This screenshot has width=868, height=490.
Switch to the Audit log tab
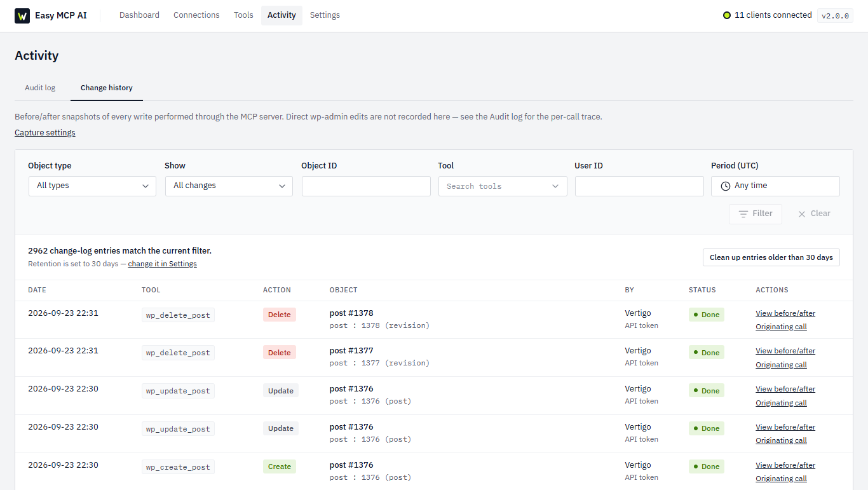pos(40,88)
